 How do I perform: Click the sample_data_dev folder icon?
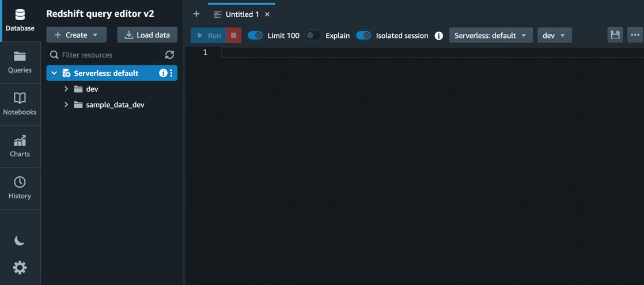78,105
